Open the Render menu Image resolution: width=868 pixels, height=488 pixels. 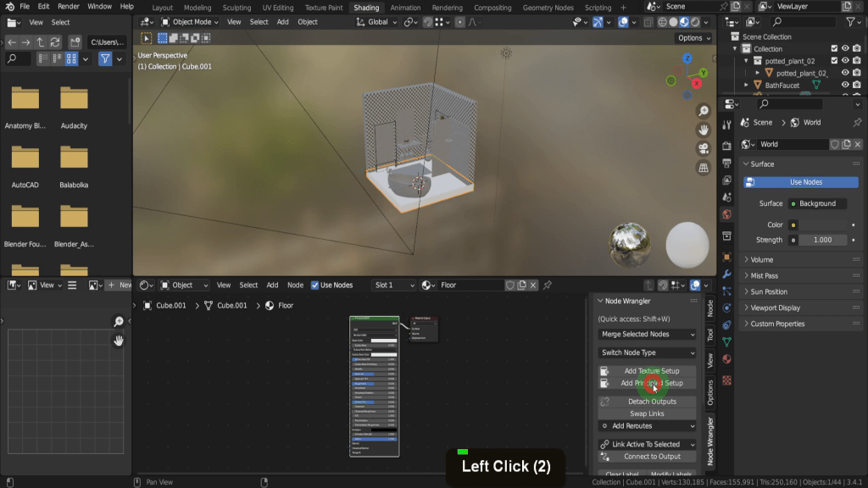pyautogui.click(x=69, y=7)
